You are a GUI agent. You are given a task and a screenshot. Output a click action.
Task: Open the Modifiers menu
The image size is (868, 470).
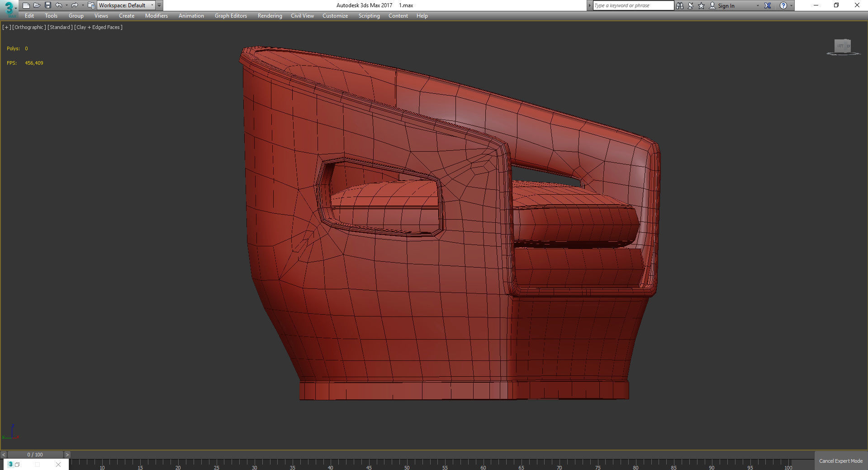[x=156, y=16]
